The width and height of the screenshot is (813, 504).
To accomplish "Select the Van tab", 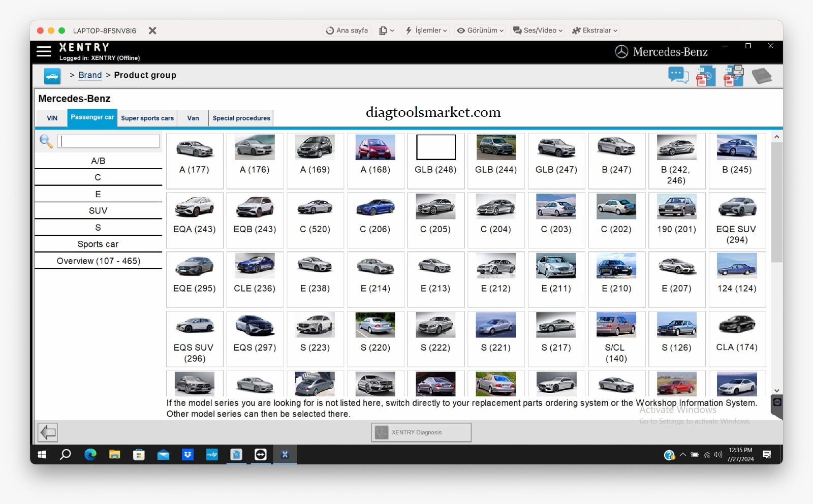I will click(x=193, y=118).
